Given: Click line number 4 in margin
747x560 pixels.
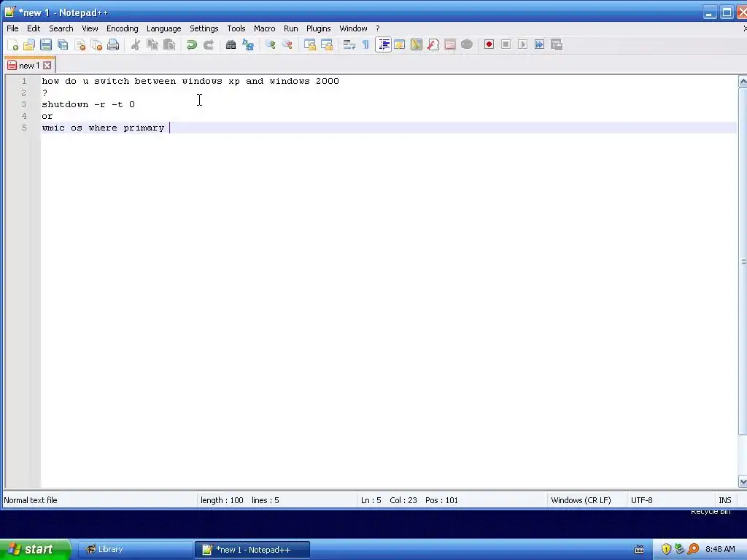Looking at the screenshot, I should pyautogui.click(x=24, y=116).
